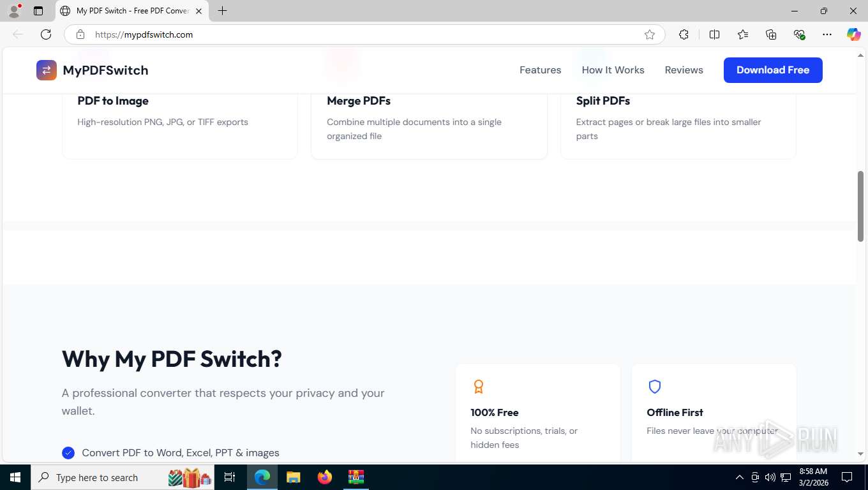The image size is (868, 490).
Task: Open Task View on taskbar
Action: [230, 477]
